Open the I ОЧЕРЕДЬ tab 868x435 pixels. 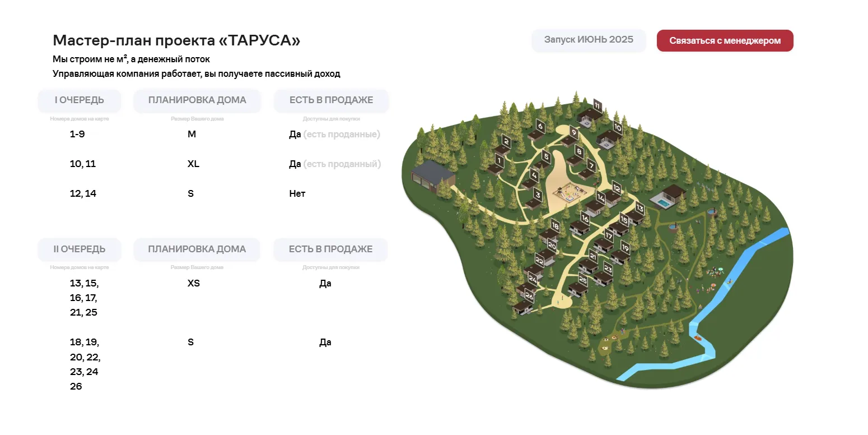point(80,100)
